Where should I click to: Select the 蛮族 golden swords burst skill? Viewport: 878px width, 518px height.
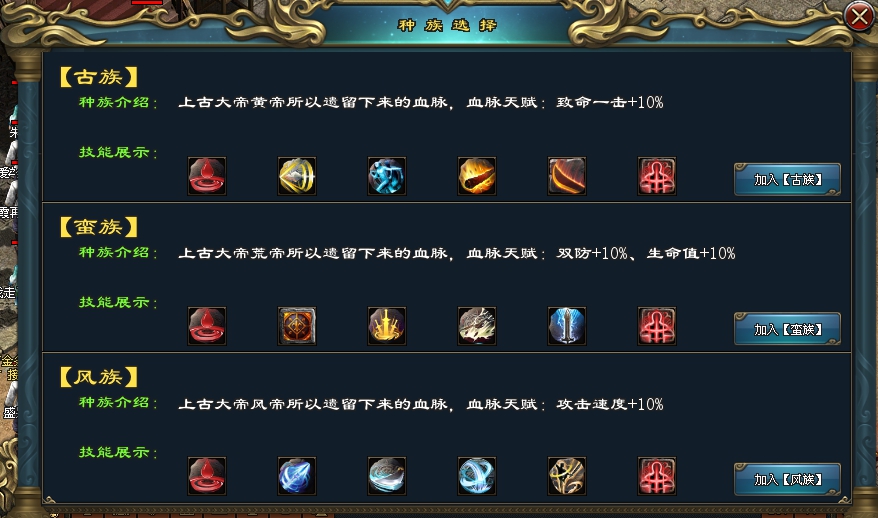click(387, 326)
